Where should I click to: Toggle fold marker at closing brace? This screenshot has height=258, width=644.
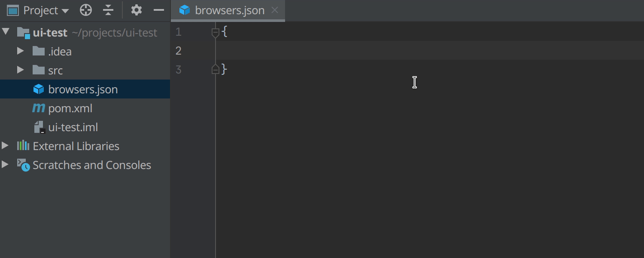pyautogui.click(x=216, y=69)
